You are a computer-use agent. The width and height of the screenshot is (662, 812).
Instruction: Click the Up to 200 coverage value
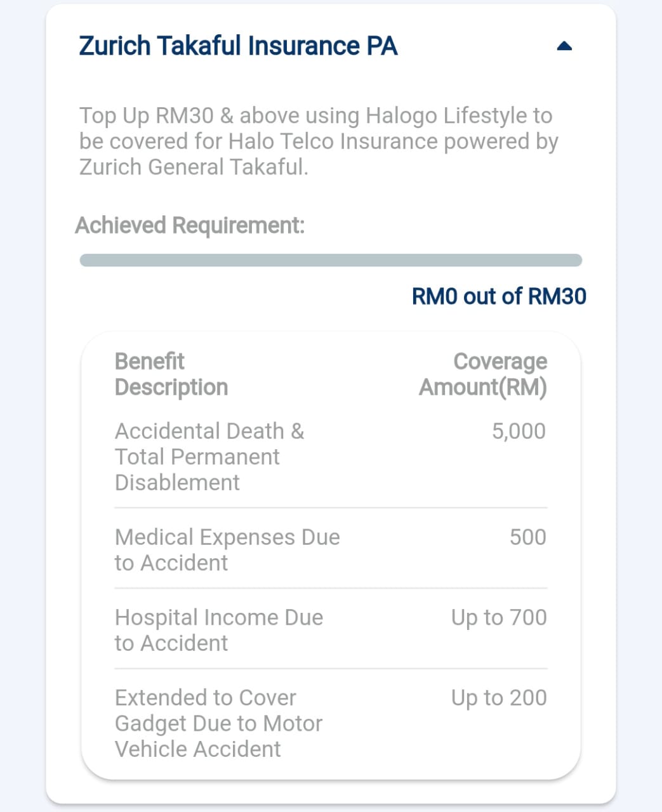499,698
